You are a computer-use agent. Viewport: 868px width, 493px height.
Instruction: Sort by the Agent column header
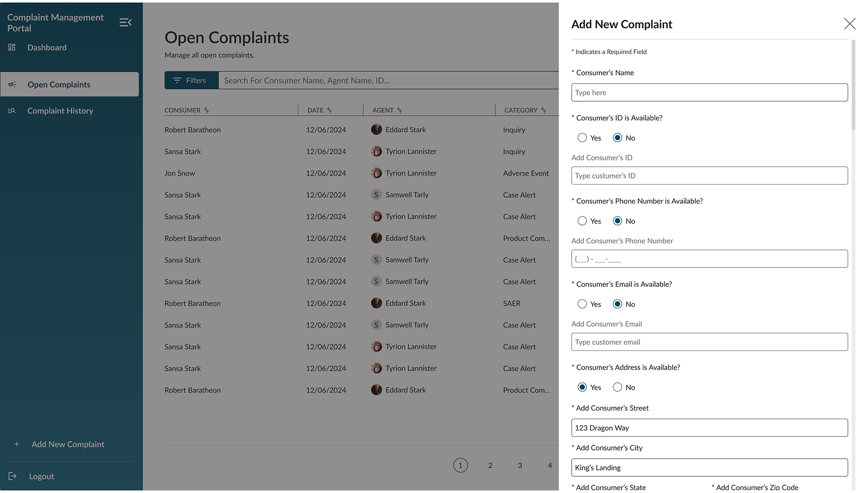[x=383, y=110]
